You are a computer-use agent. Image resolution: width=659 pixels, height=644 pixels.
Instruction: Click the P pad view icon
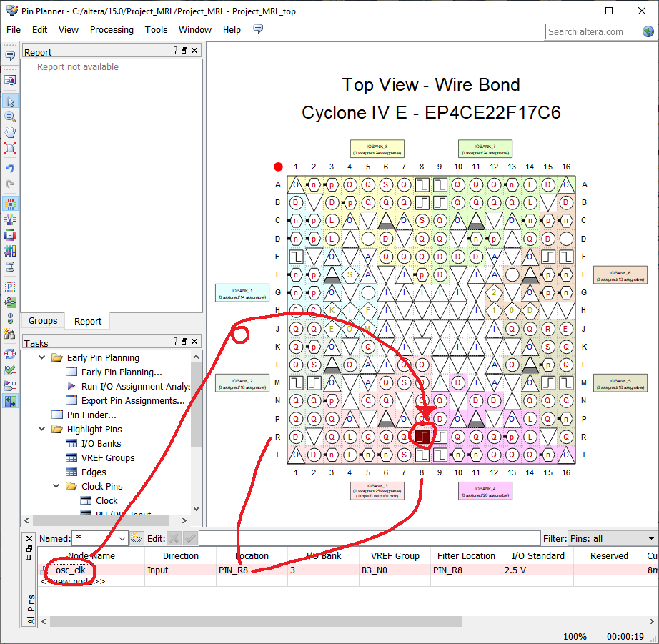[10, 287]
